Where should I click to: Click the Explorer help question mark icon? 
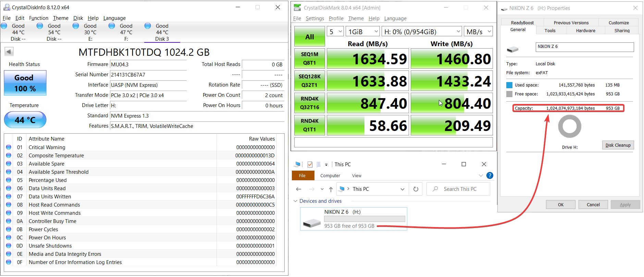coord(490,175)
